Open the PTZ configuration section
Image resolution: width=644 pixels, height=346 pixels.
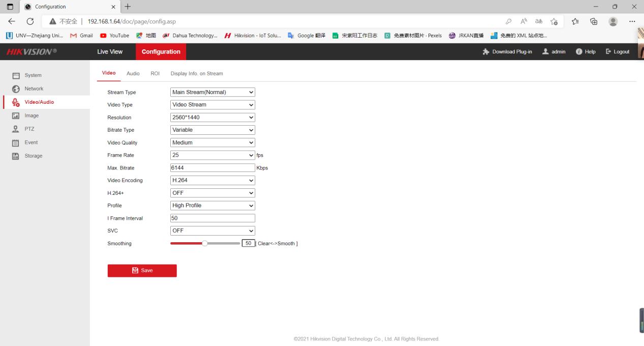pyautogui.click(x=29, y=129)
